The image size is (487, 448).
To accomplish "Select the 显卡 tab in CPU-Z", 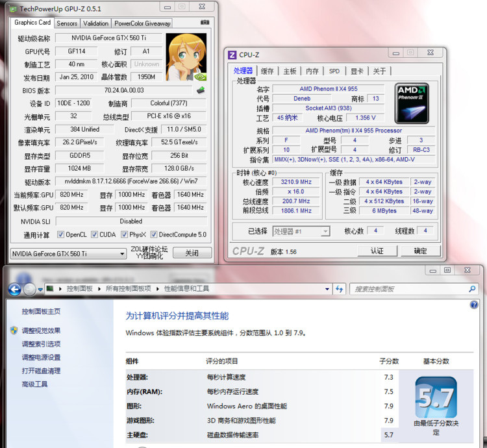I will [x=357, y=71].
